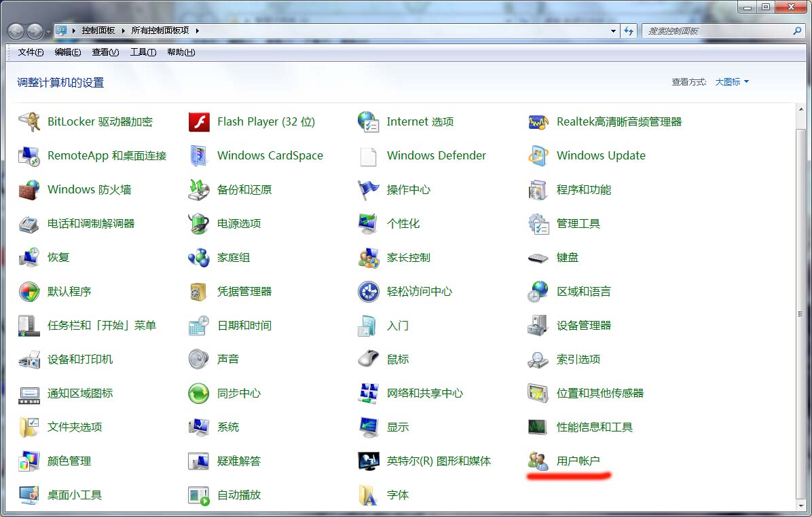Open the 查看(V) menu
Image resolution: width=812 pixels, height=517 pixels.
tap(105, 52)
